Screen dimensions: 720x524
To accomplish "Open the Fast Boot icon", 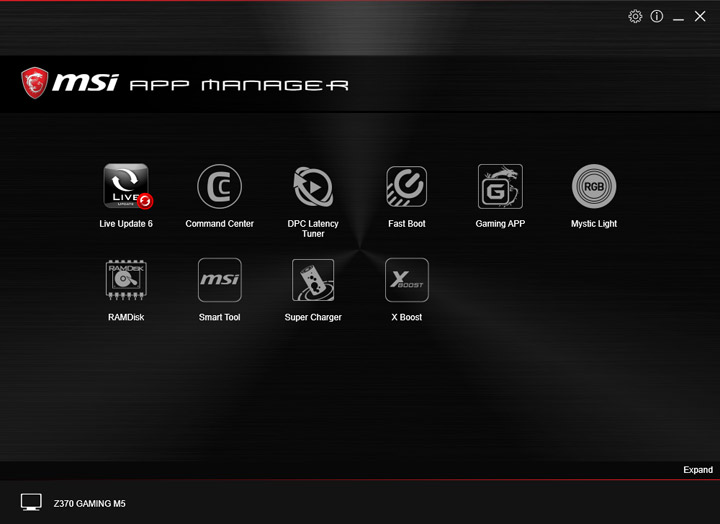I will point(407,186).
